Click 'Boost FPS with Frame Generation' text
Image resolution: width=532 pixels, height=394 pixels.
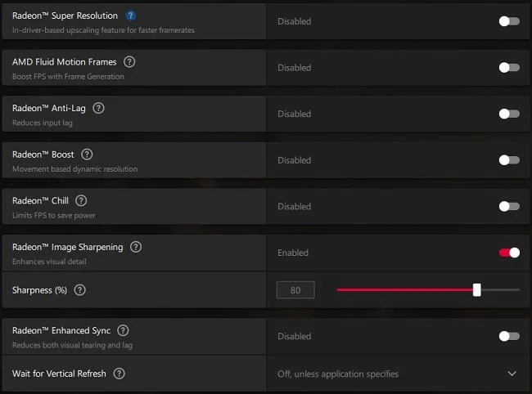(x=68, y=77)
